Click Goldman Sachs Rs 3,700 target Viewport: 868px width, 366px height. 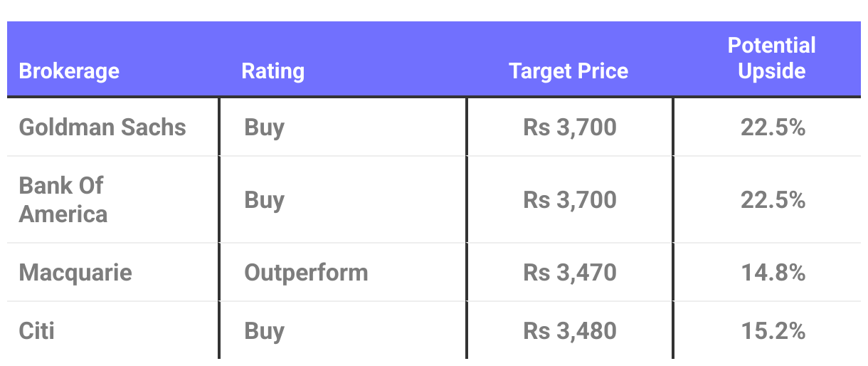click(570, 127)
